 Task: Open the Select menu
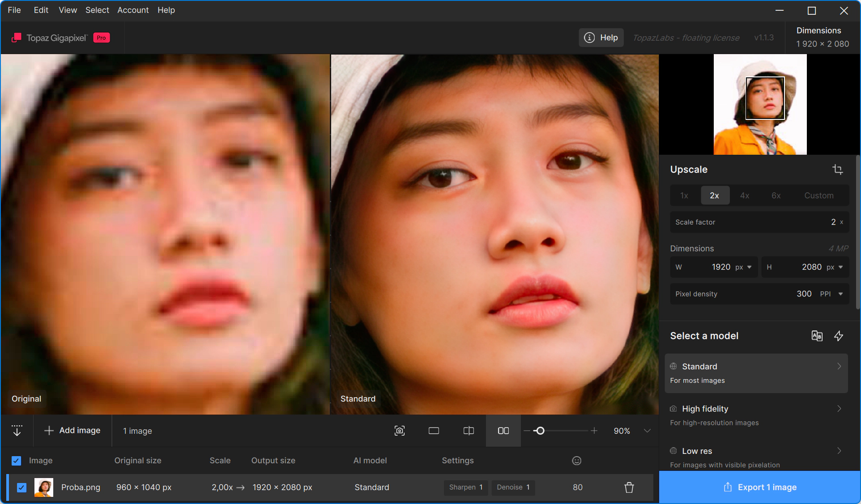[x=97, y=10]
